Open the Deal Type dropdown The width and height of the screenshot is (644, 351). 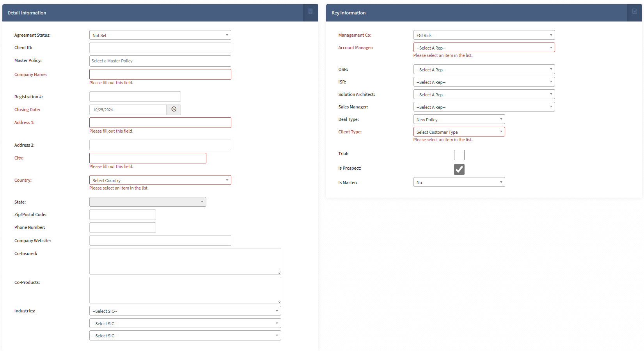459,119
